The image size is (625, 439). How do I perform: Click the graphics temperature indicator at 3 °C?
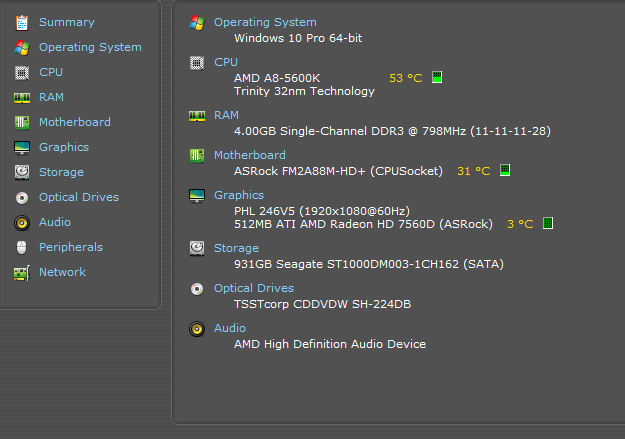(x=548, y=224)
